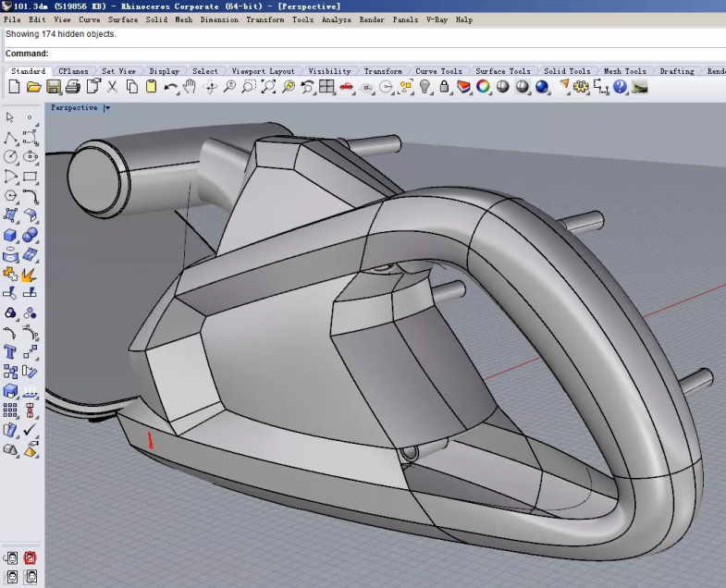The width and height of the screenshot is (726, 588).
Task: Open the Surface menu
Action: click(123, 19)
